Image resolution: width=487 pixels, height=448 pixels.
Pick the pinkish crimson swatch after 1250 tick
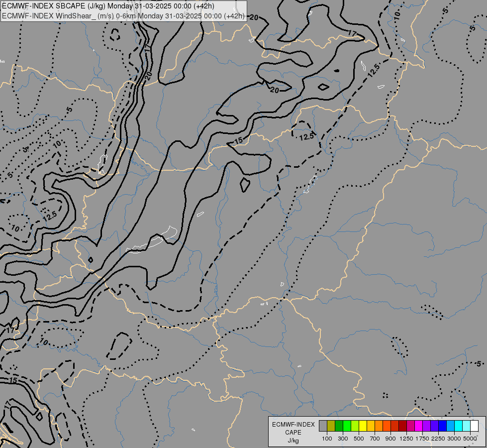(410, 426)
